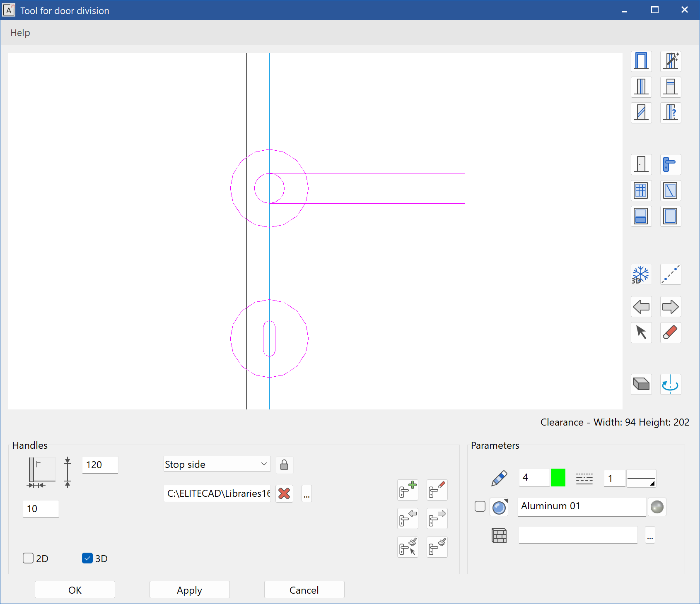Tick the material checkbox beside Aluminum 01

[480, 506]
